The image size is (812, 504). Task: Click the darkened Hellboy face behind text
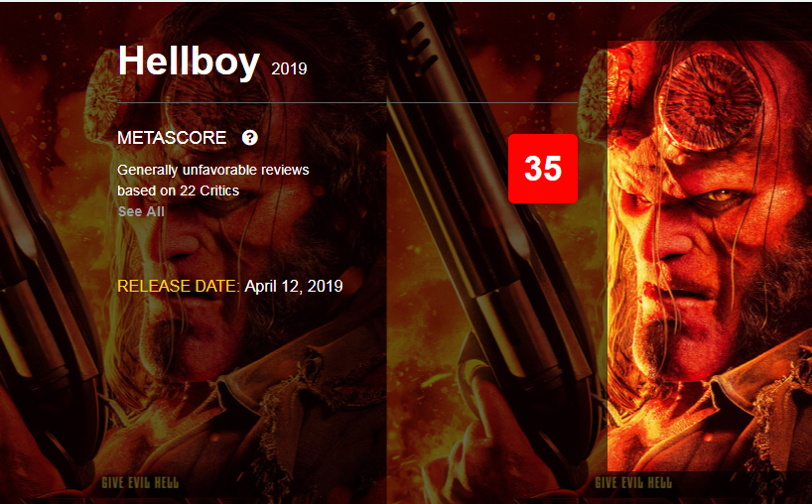point(217,243)
